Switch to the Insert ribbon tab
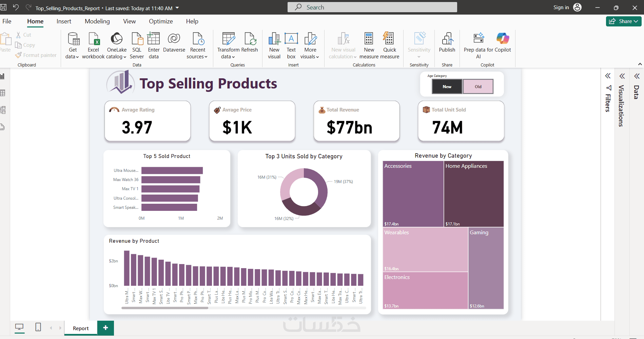This screenshot has width=644, height=339. point(64,21)
